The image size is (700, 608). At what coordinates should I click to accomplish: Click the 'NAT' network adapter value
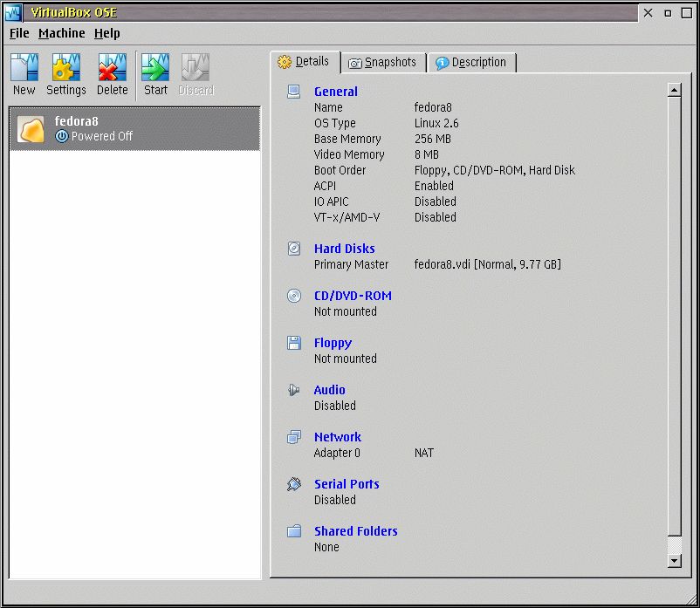(x=423, y=453)
